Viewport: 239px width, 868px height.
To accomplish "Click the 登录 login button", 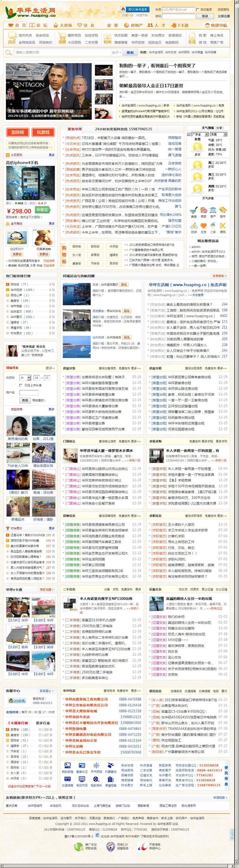I will [x=205, y=16].
